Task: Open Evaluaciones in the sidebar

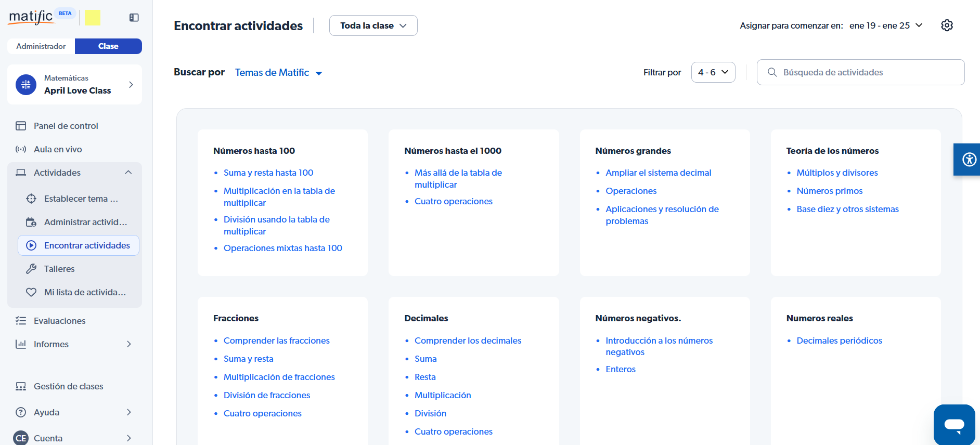Action: [x=59, y=321]
